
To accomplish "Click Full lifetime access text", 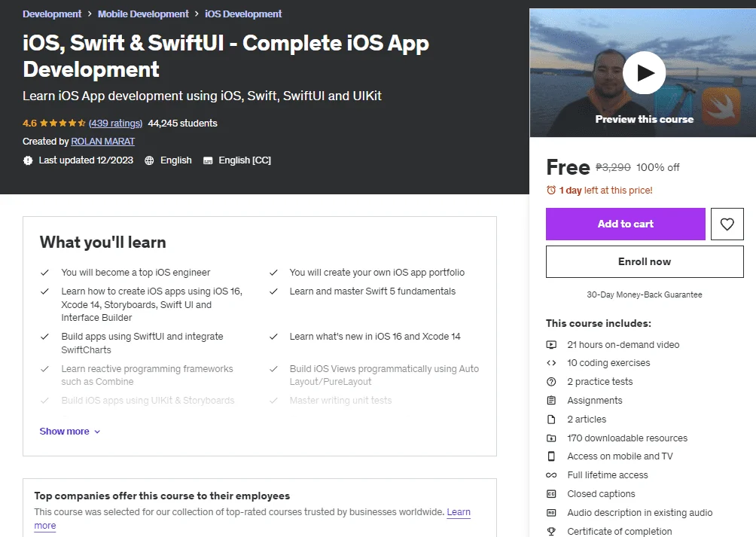I will tap(608, 475).
